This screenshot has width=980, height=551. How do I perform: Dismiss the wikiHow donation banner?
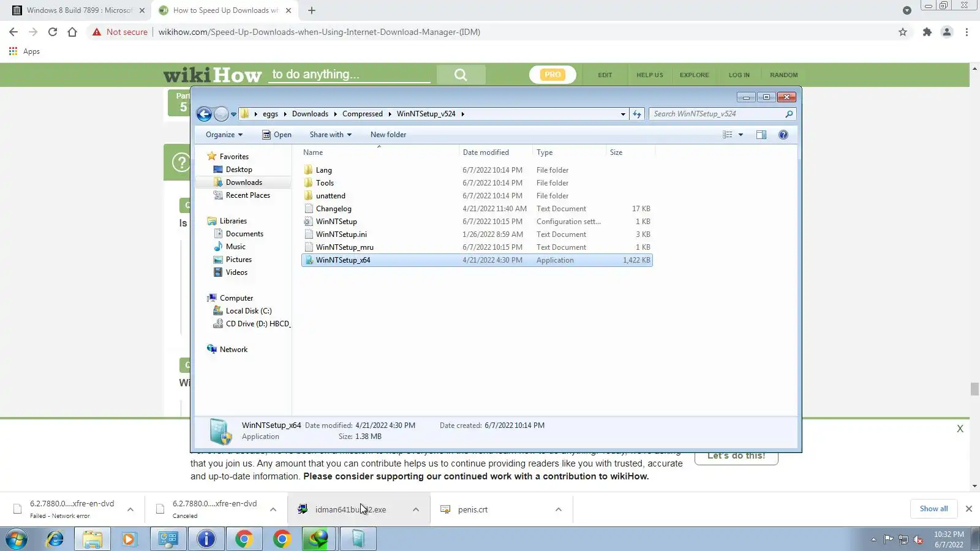[x=960, y=429]
